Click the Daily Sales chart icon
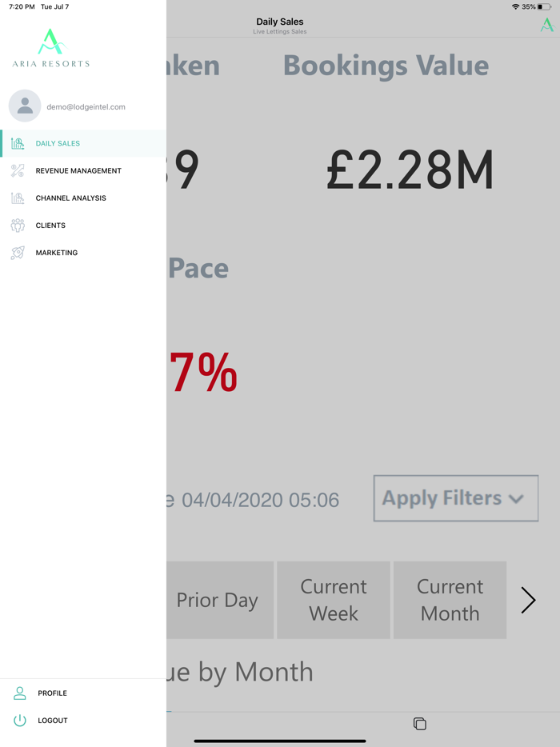This screenshot has height=747, width=560. click(18, 144)
